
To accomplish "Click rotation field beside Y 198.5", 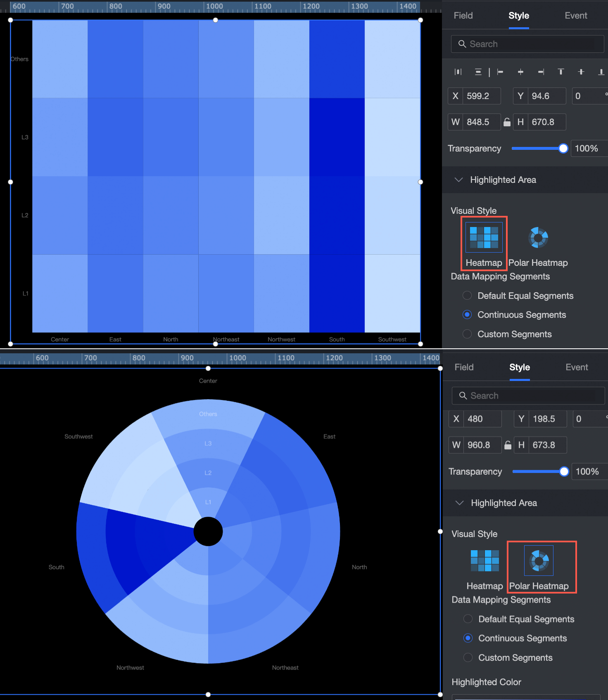I will (591, 419).
